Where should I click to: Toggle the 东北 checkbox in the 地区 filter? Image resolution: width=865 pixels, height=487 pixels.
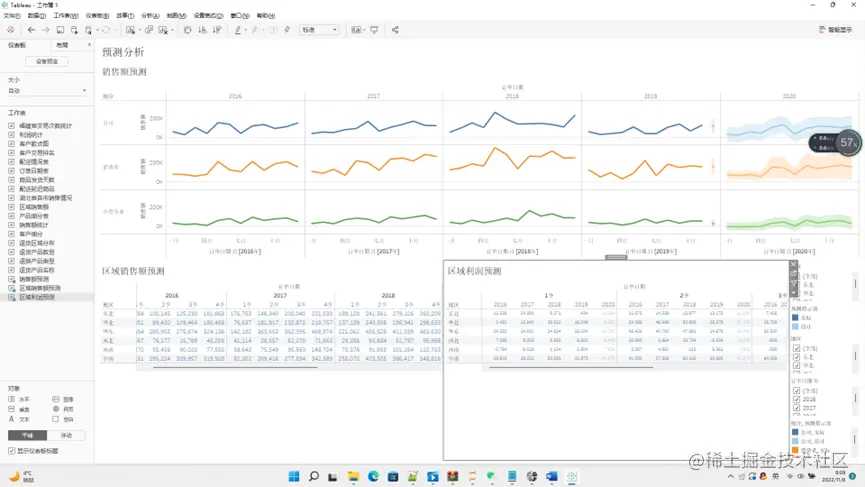tap(796, 357)
